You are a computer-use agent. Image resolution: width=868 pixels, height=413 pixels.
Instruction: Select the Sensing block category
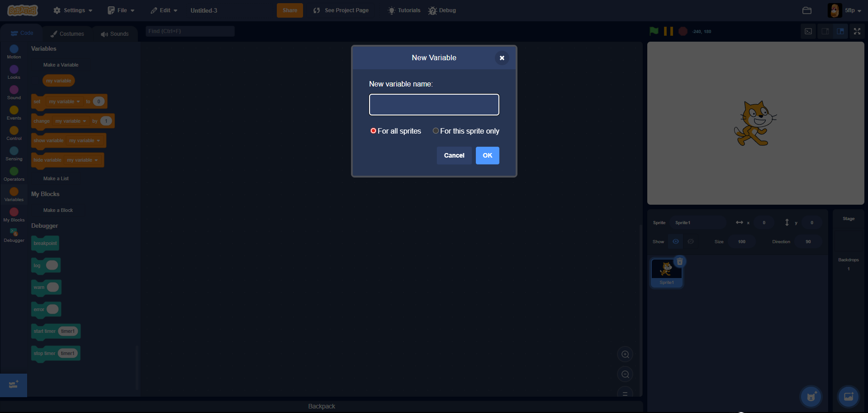pyautogui.click(x=14, y=154)
